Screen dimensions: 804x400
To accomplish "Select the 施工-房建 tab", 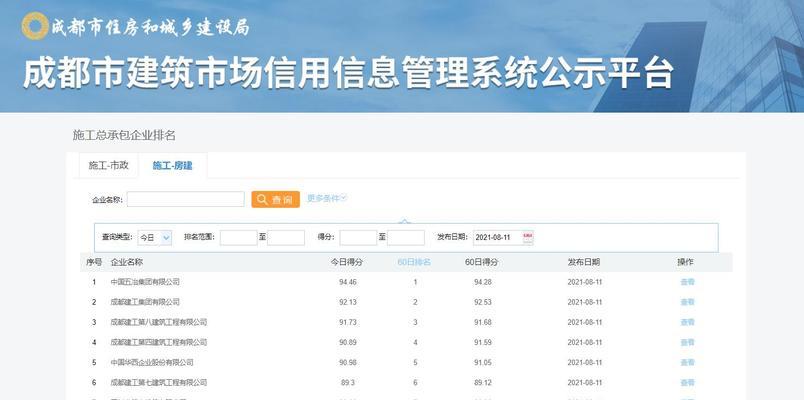I will click(172, 165).
